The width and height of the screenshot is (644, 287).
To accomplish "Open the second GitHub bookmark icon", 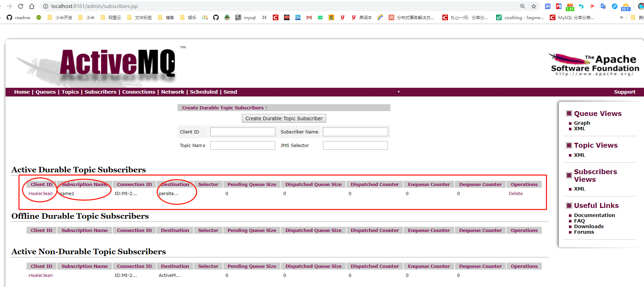I will [216, 17].
